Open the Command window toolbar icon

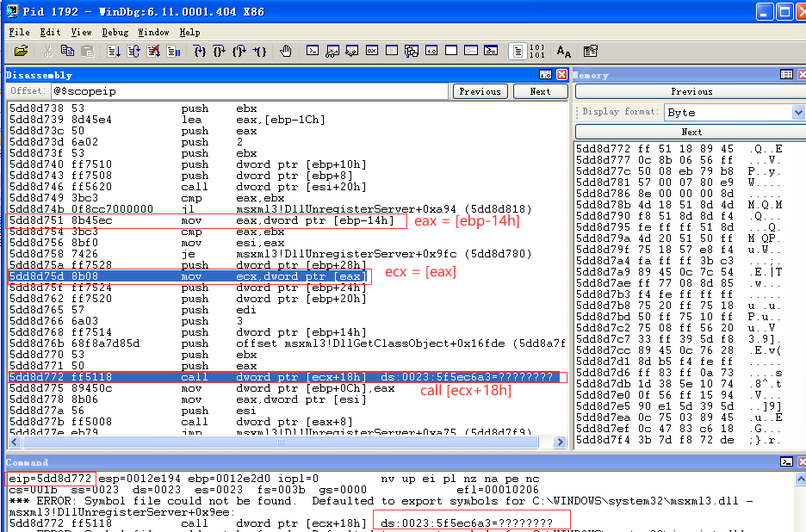coord(312,51)
